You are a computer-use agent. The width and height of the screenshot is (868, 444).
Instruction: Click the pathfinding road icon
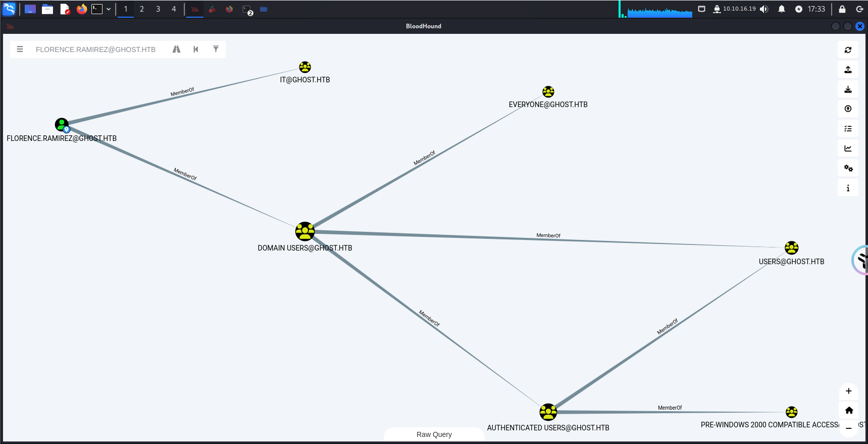pyautogui.click(x=176, y=49)
